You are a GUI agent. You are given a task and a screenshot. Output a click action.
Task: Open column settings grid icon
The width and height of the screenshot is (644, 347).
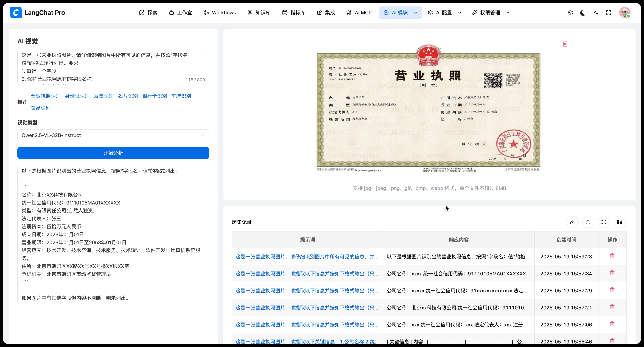pos(619,222)
